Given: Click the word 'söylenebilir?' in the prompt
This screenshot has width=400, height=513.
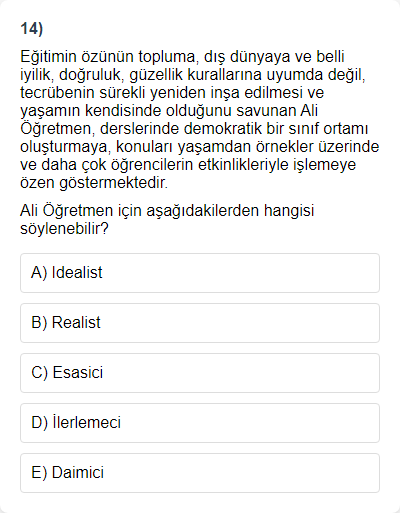Looking at the screenshot, I should [x=64, y=229].
